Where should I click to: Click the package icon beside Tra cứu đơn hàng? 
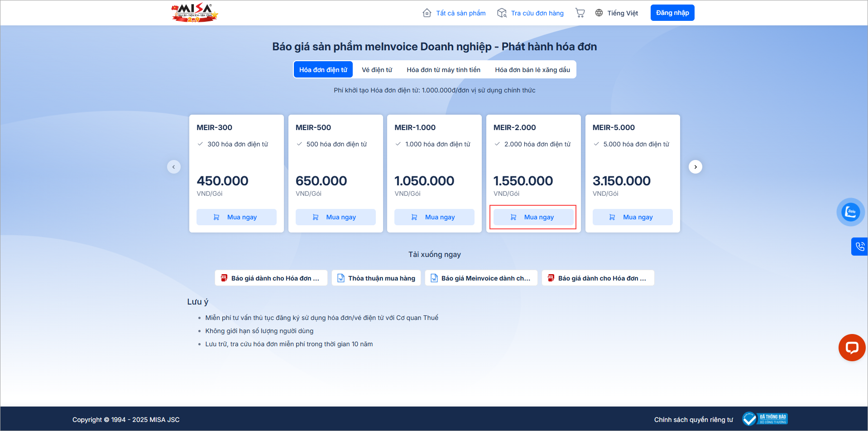[x=502, y=13]
